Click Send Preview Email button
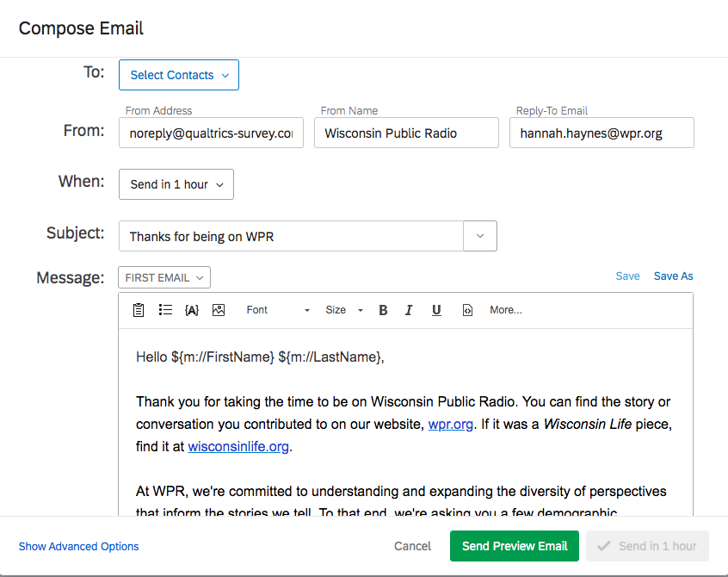This screenshot has width=728, height=577. [515, 546]
